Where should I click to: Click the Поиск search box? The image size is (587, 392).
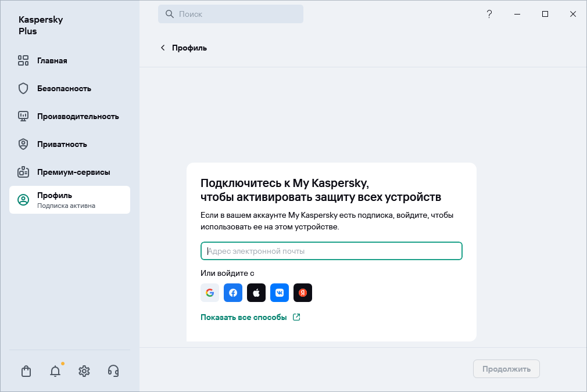[x=231, y=13]
